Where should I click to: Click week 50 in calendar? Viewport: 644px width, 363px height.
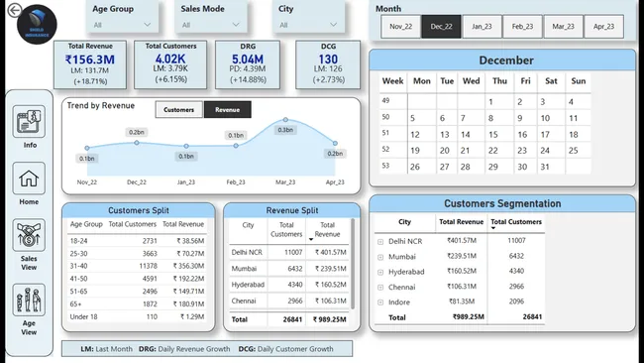tap(385, 117)
